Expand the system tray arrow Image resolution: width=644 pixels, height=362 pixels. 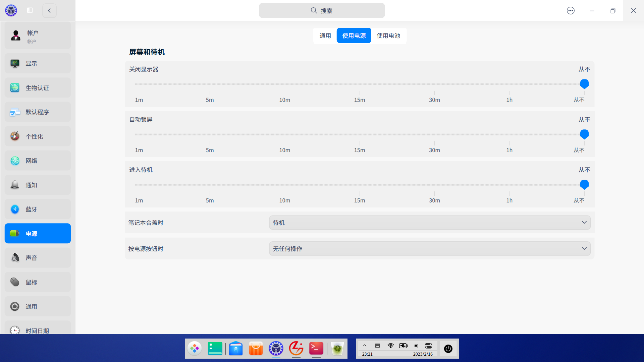365,346
